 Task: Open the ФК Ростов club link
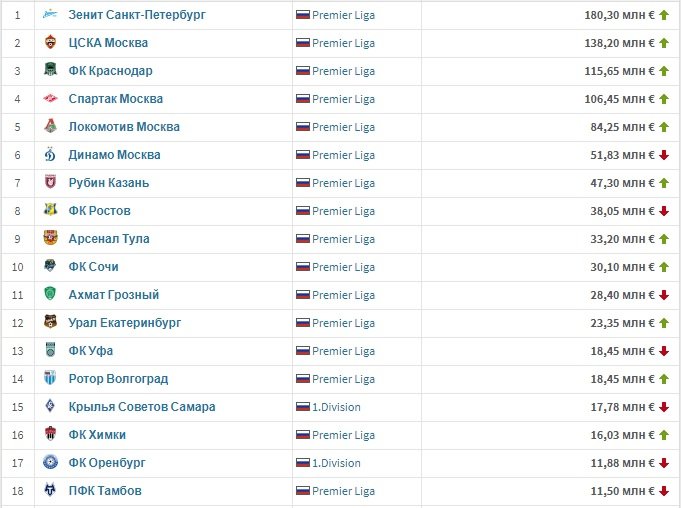[99, 211]
